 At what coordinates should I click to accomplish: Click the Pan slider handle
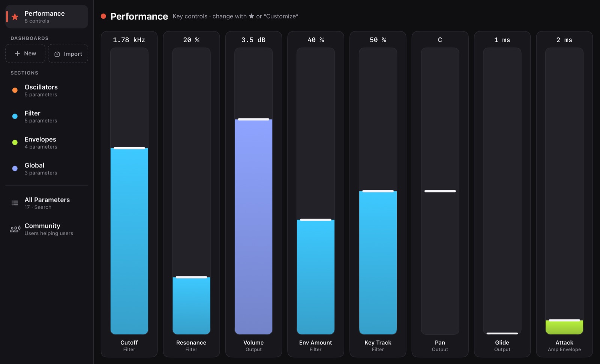click(x=440, y=191)
